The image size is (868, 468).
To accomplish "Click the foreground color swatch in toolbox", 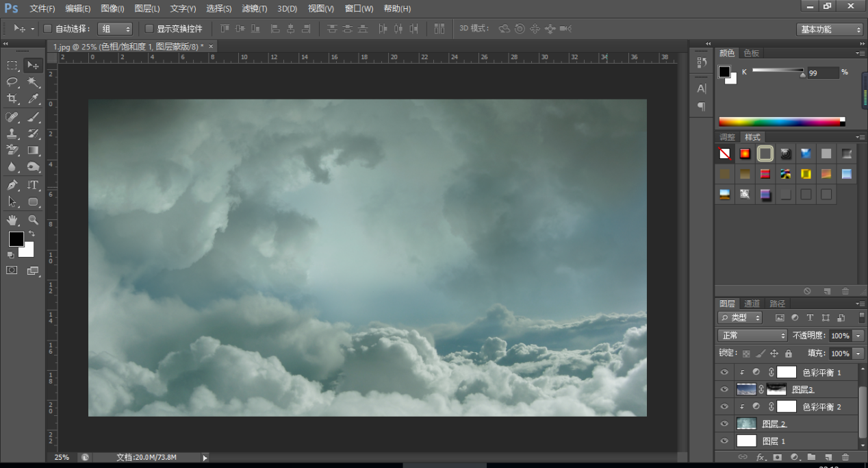I will (x=16, y=239).
